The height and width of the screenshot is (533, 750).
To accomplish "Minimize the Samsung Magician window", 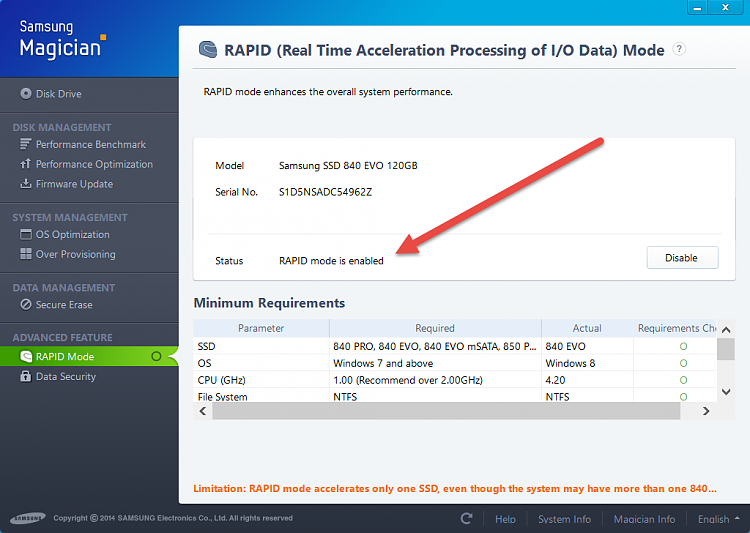I will [x=698, y=7].
